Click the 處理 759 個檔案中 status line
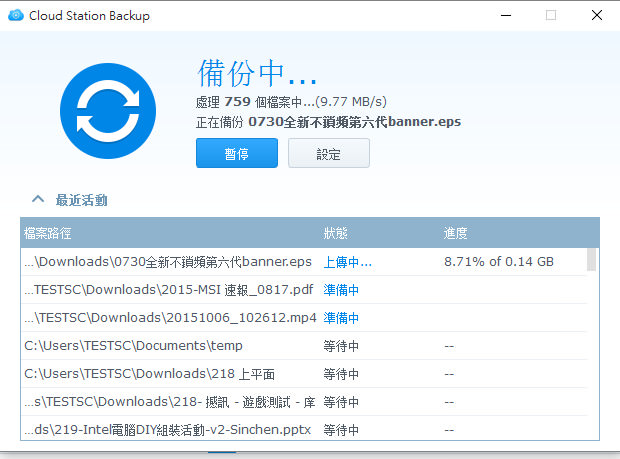 tap(291, 102)
